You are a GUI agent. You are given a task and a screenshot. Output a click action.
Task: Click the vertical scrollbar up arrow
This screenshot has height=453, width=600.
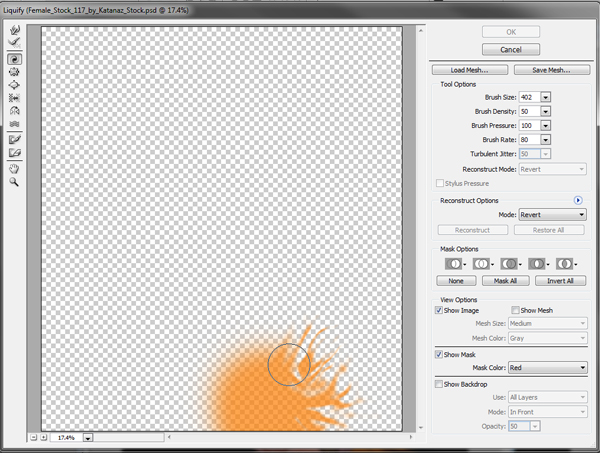(421, 30)
